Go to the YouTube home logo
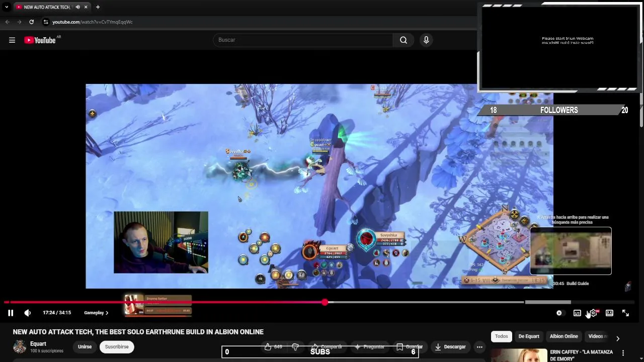 coord(40,40)
